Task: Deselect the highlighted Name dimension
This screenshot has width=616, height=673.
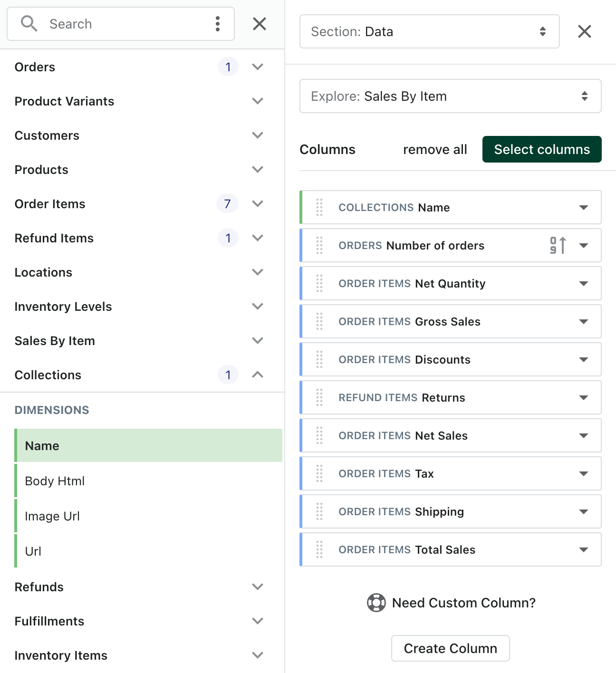Action: click(x=148, y=445)
